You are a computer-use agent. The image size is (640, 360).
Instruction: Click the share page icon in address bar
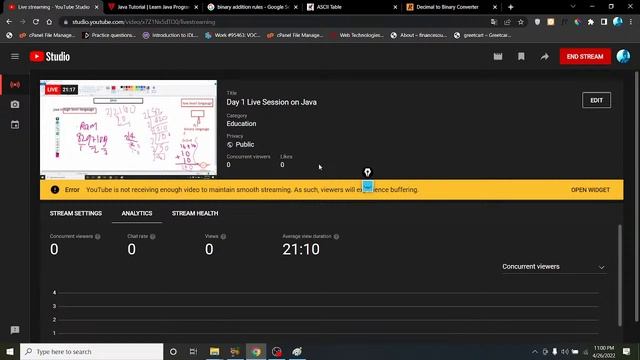(507, 22)
